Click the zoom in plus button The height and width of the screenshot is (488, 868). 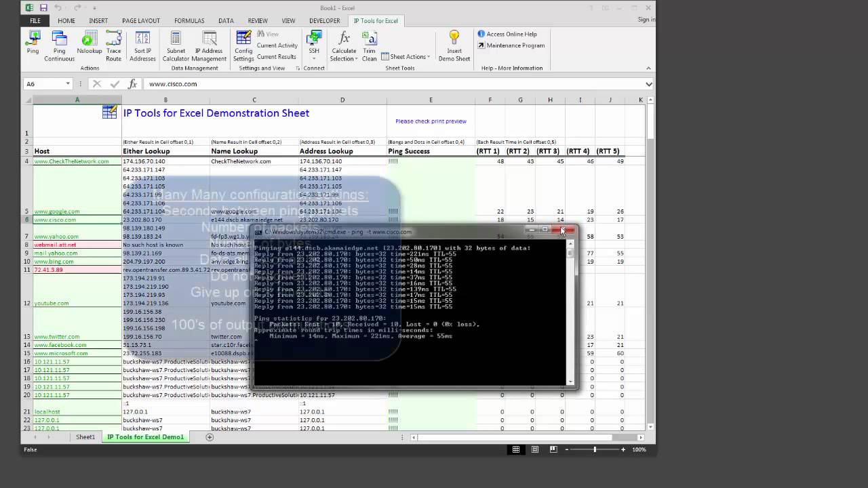point(623,449)
